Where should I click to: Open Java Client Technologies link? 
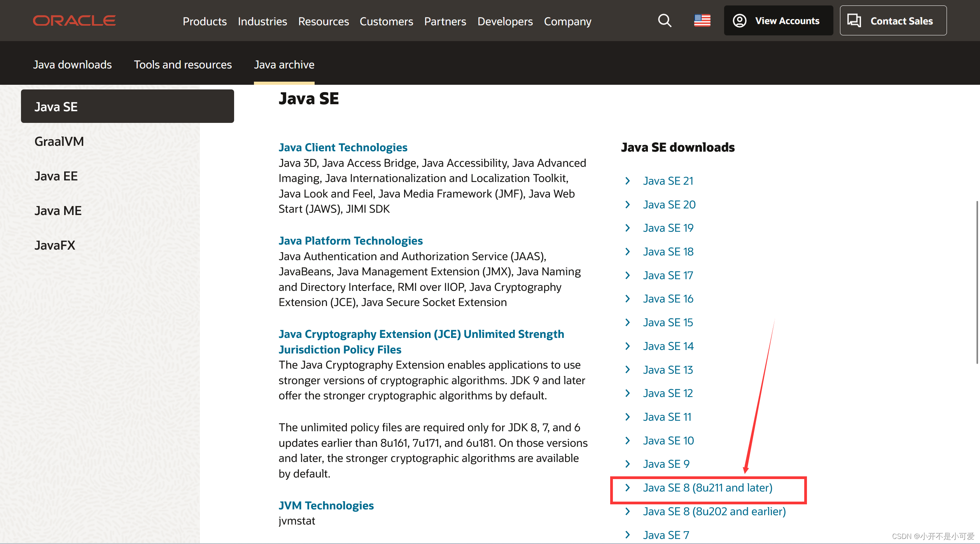tap(343, 147)
